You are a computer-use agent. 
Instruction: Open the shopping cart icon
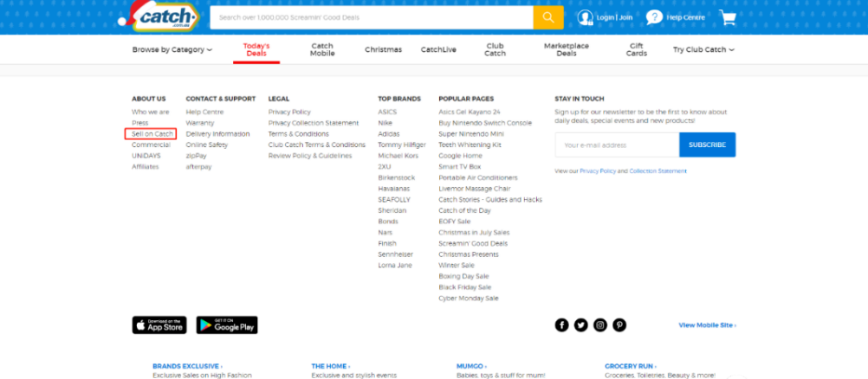(727, 17)
